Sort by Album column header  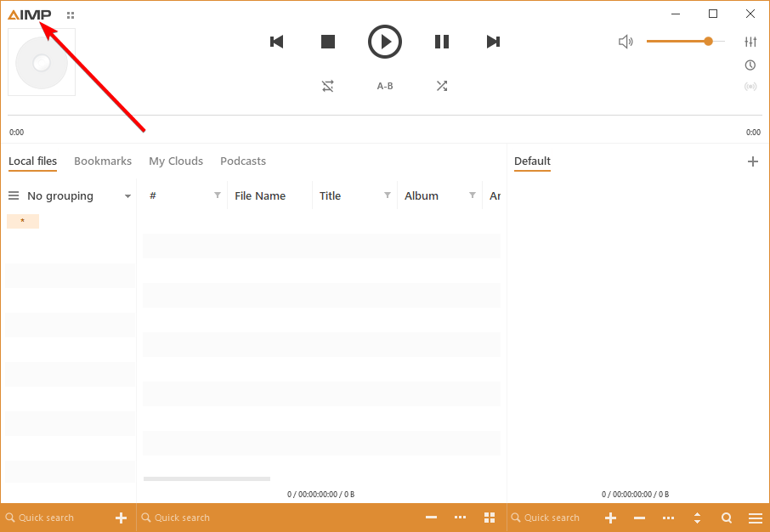[422, 196]
